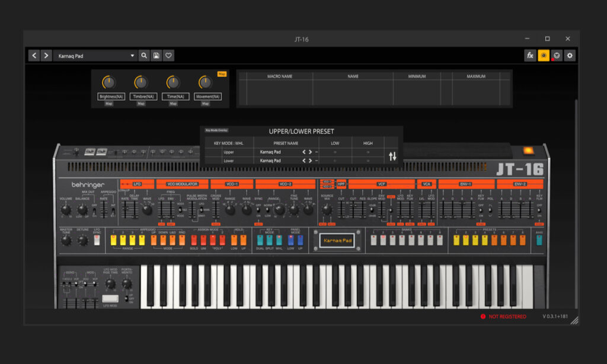Click the red NOT REGISTERED warning icon
This screenshot has width=607, height=364.
tap(483, 317)
